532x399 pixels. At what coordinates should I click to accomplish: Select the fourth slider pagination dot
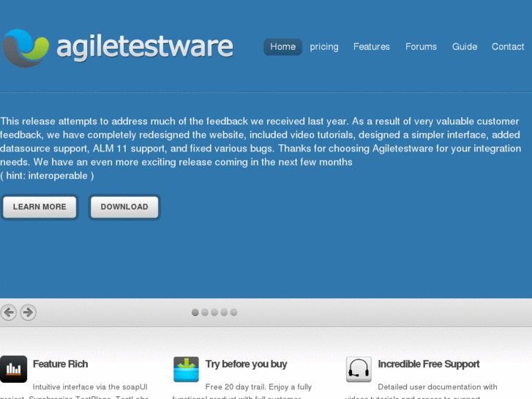coord(224,313)
